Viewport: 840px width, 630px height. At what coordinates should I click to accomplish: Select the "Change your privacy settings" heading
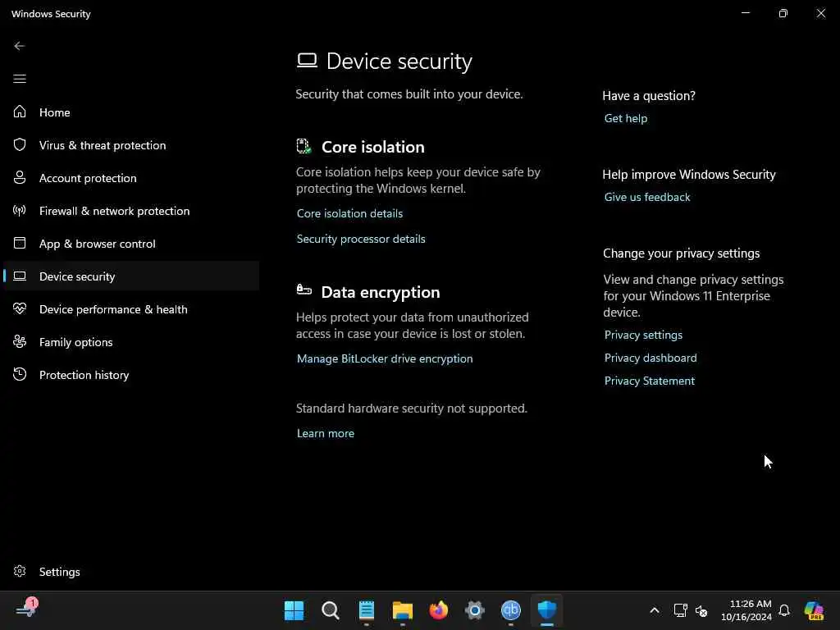point(682,253)
